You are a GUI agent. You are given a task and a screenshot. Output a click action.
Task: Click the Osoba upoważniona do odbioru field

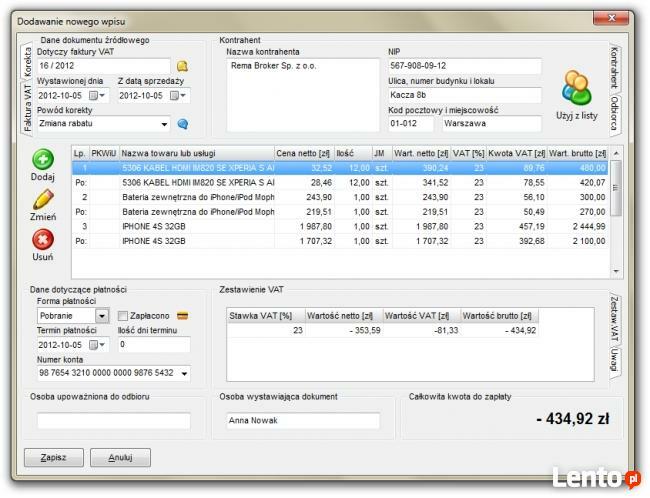point(113,421)
